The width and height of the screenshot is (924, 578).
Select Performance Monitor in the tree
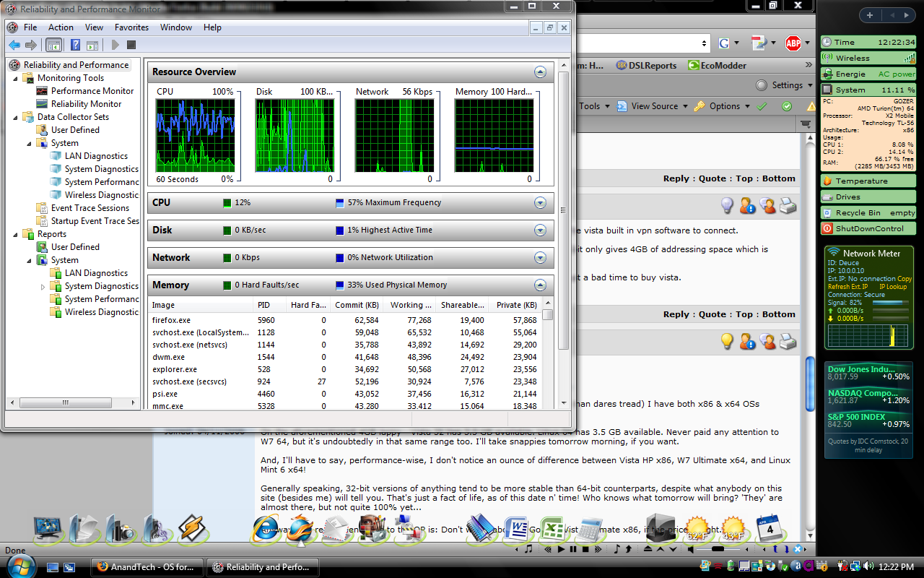[x=92, y=91]
